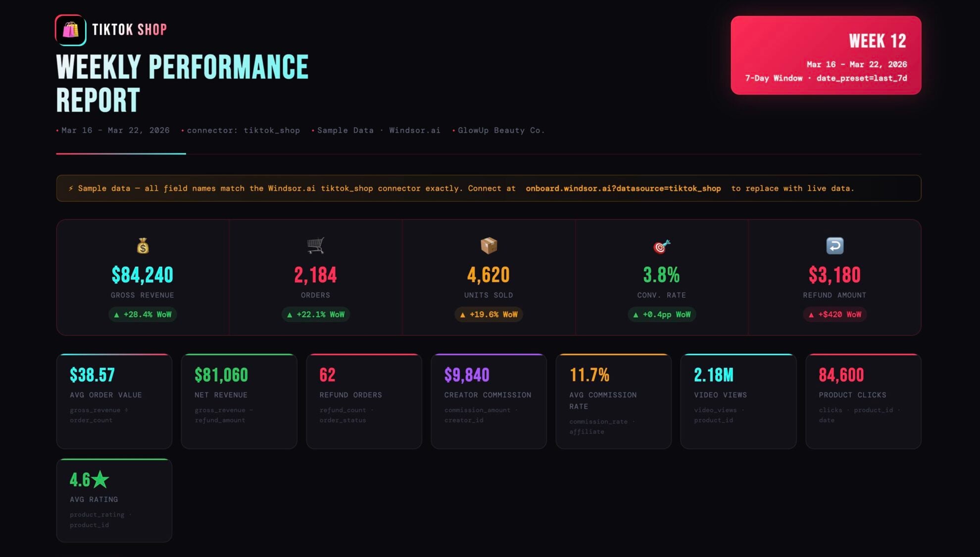Click the CONV. RATE label
Viewport: 980px width, 557px height.
click(x=662, y=295)
